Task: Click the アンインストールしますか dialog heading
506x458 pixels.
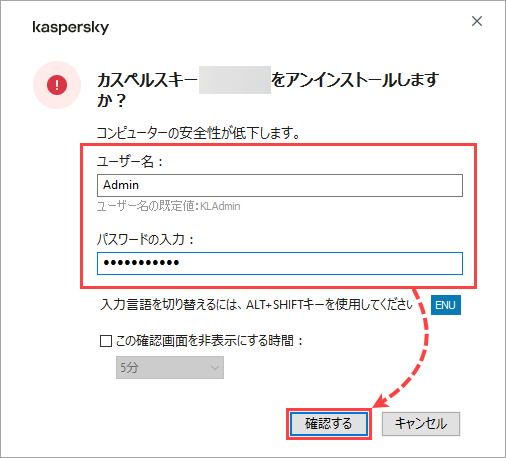Action: click(x=268, y=90)
